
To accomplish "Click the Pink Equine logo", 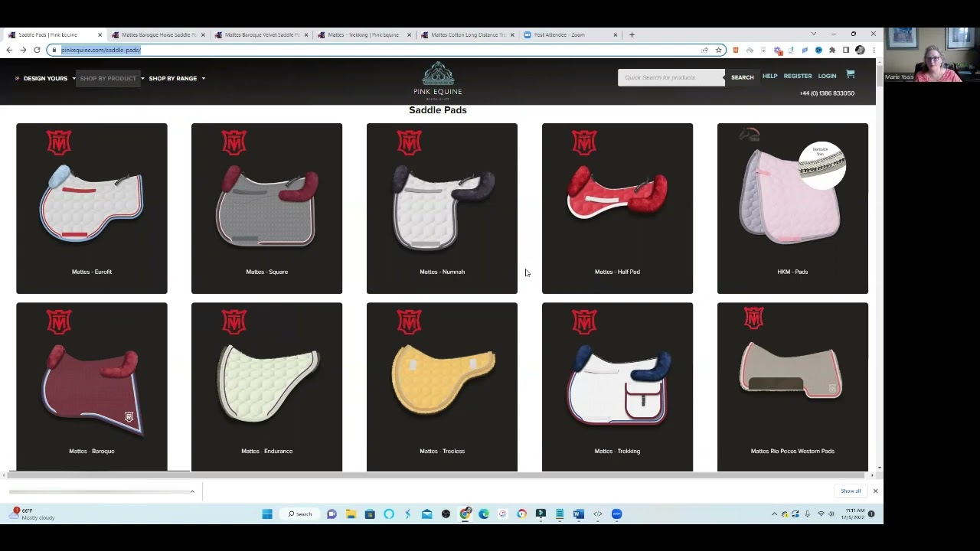I will point(438,80).
